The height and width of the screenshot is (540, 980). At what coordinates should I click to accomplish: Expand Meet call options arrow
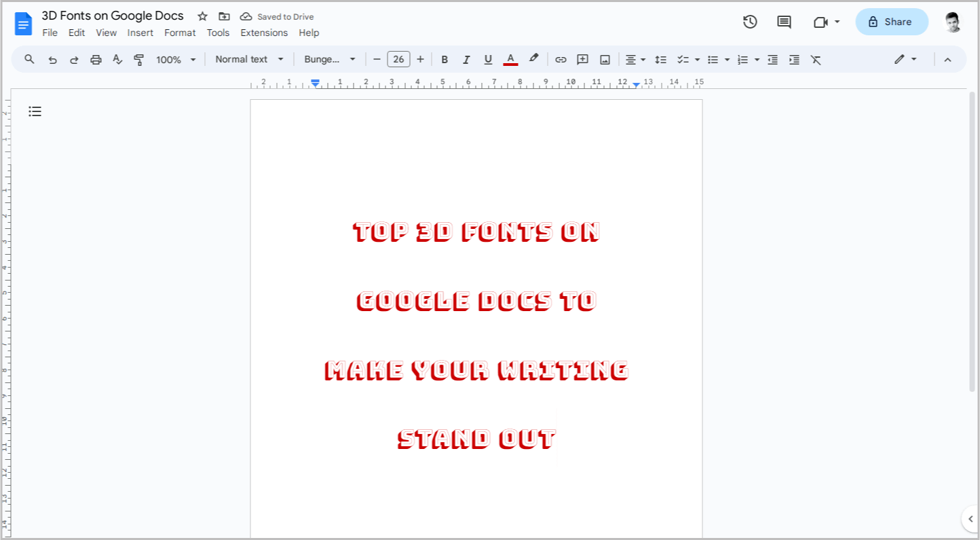click(x=837, y=22)
